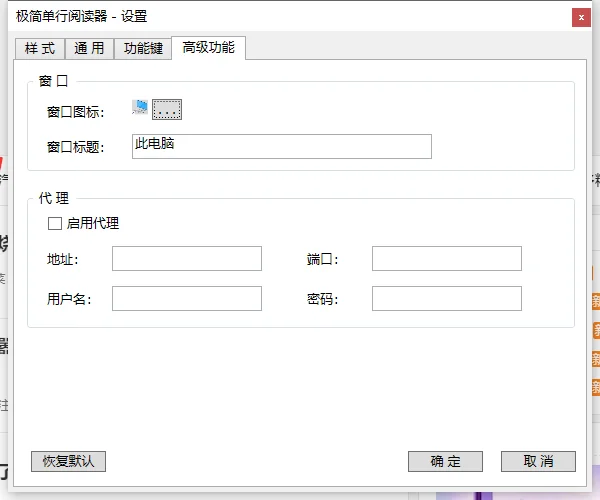600x500 pixels.
Task: Click the 端口 input field
Action: coord(447,259)
